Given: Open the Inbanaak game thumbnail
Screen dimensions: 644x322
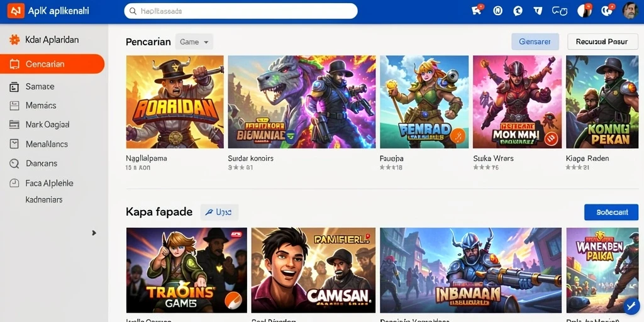Looking at the screenshot, I should click(x=470, y=270).
